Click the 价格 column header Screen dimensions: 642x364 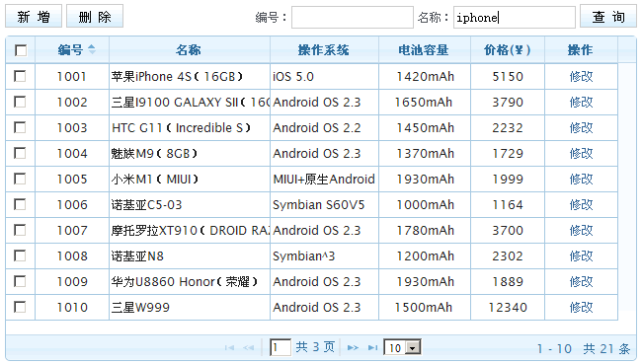pyautogui.click(x=507, y=50)
